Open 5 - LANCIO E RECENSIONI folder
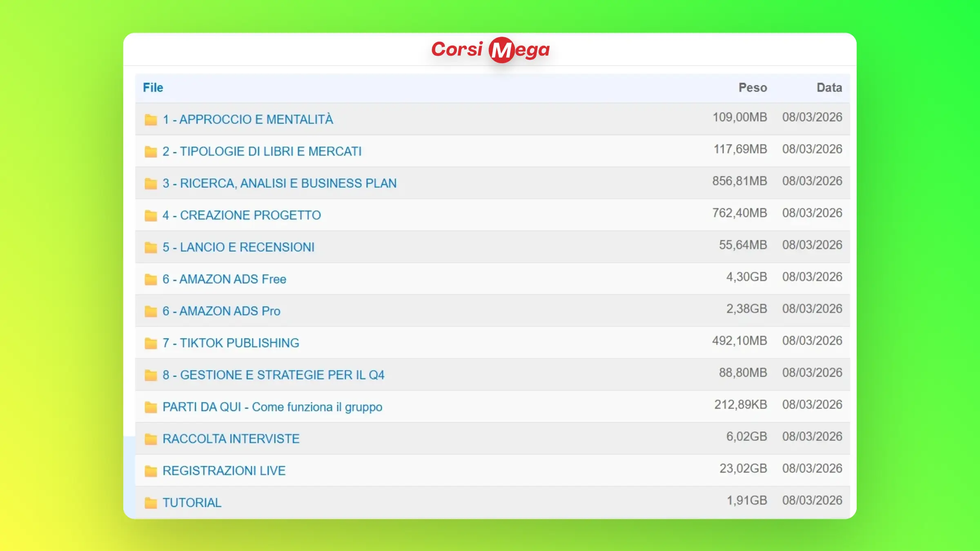980x551 pixels. (238, 247)
